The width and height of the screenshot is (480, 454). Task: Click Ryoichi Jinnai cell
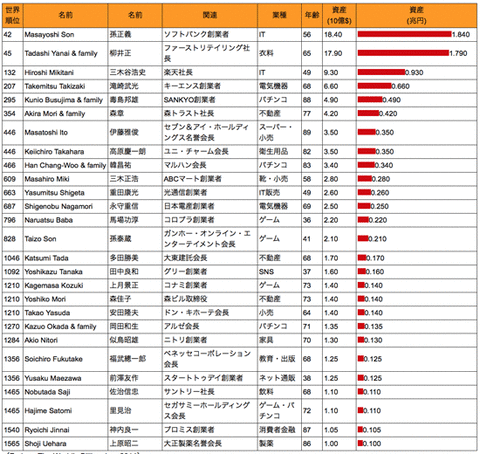coord(65,430)
